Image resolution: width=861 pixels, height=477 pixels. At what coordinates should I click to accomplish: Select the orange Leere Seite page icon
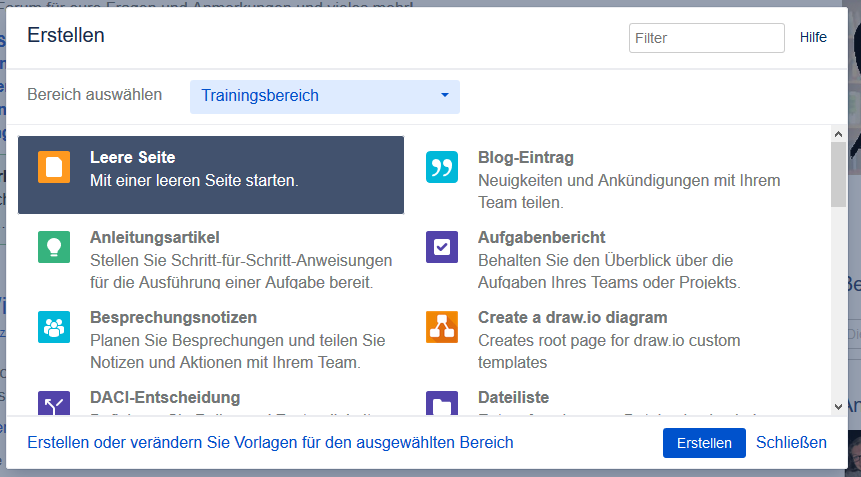(54, 167)
